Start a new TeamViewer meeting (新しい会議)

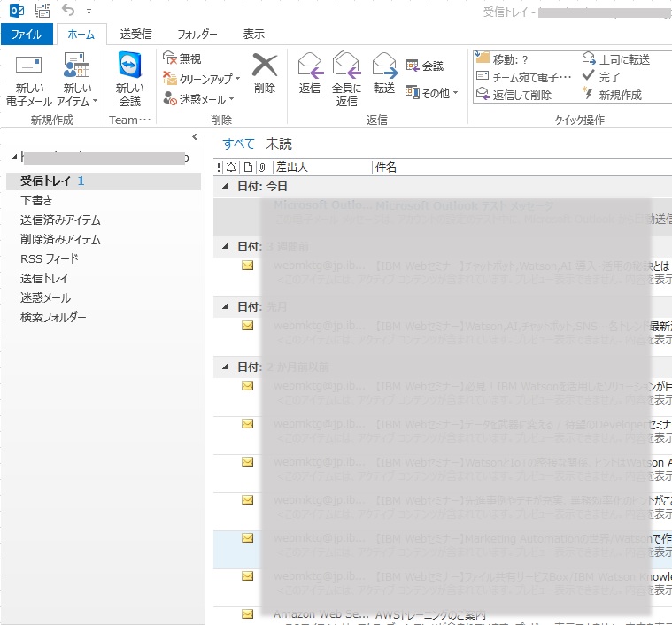pyautogui.click(x=129, y=66)
